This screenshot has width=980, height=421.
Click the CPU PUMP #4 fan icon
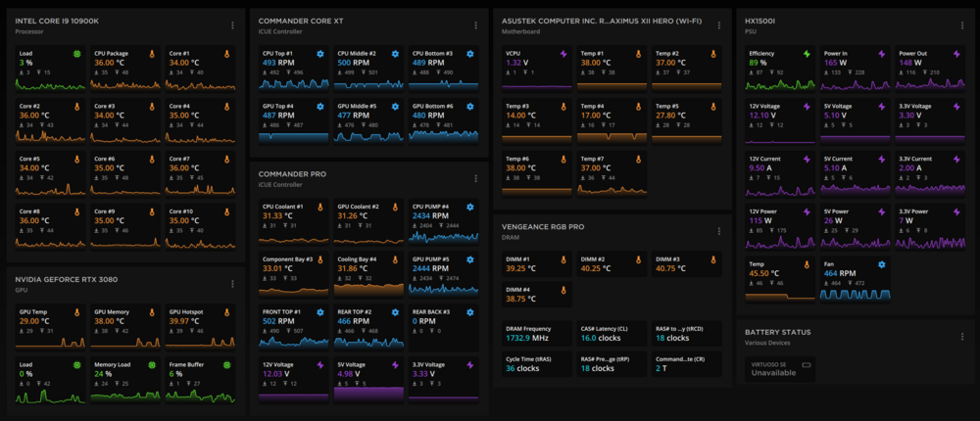469,207
